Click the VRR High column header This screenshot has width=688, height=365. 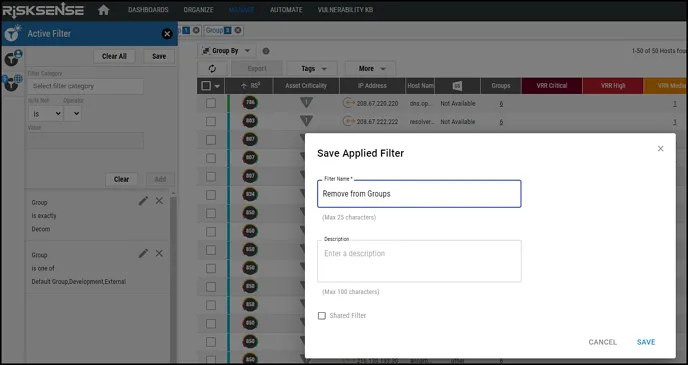(x=613, y=86)
